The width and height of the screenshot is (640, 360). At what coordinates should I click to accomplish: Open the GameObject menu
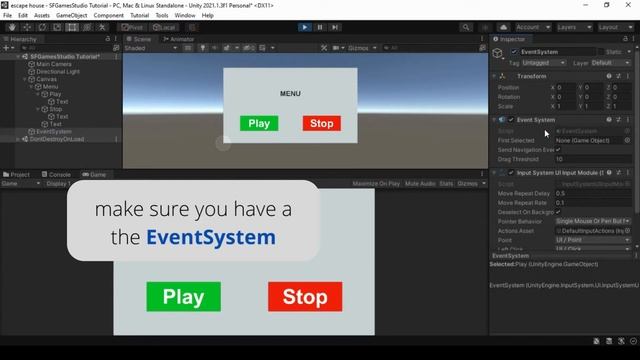71,16
